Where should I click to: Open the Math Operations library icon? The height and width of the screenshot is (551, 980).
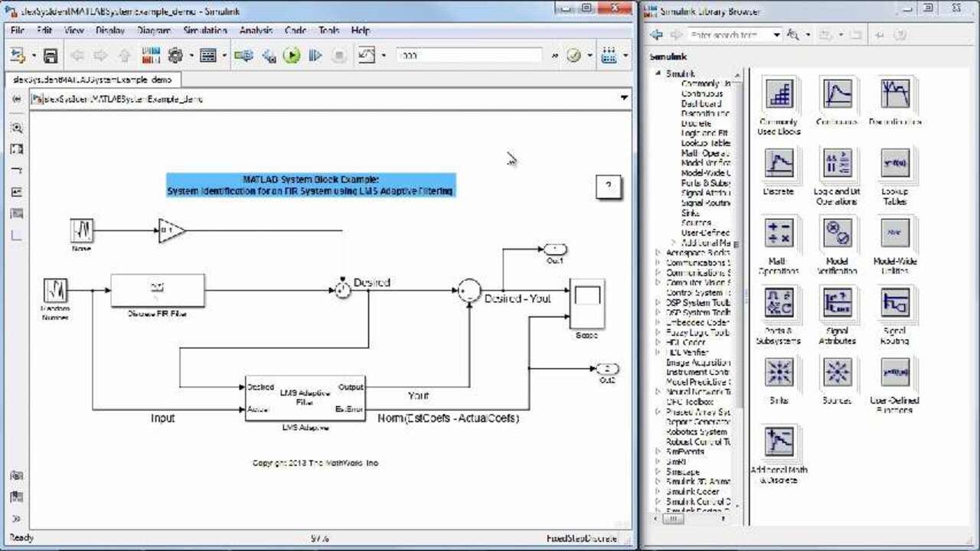pos(779,233)
